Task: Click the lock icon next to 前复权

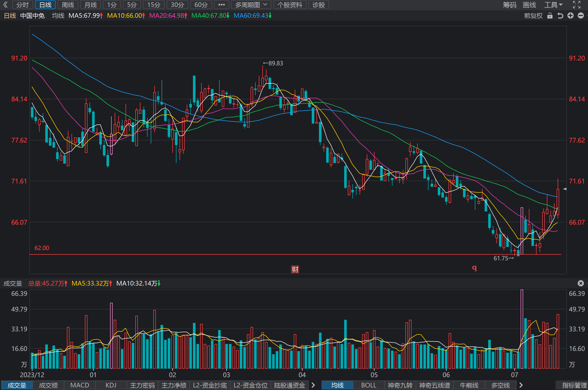Action: click(550, 16)
